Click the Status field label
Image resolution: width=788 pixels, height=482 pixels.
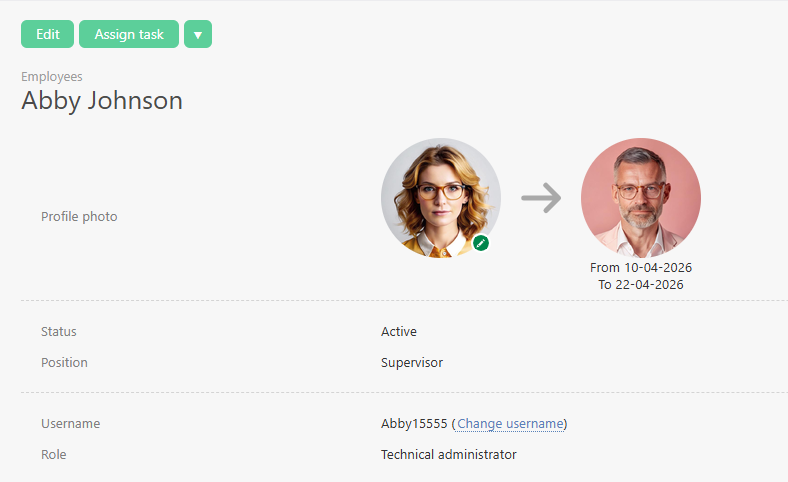(x=59, y=332)
